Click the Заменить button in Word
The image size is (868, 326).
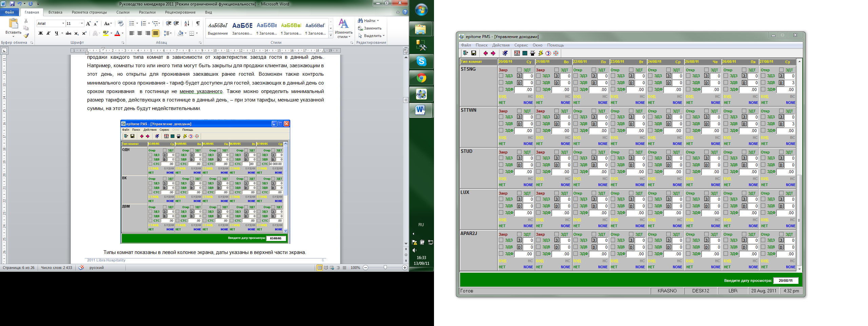tap(370, 28)
